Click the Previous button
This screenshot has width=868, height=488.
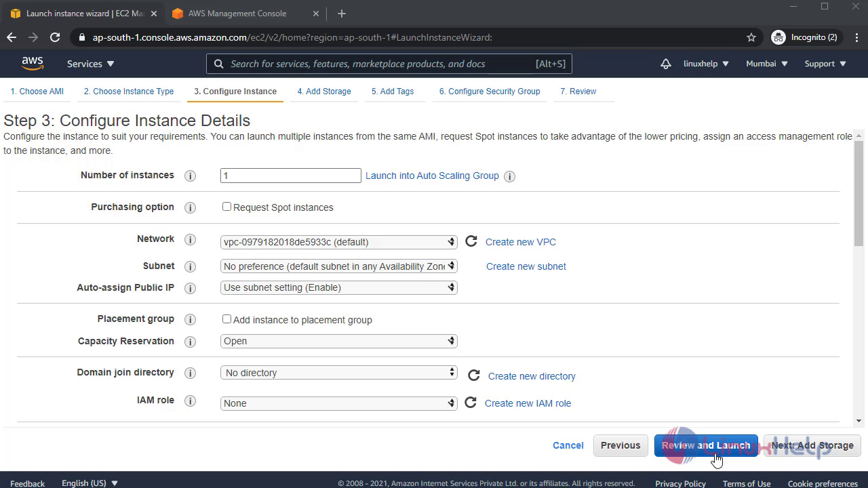620,445
